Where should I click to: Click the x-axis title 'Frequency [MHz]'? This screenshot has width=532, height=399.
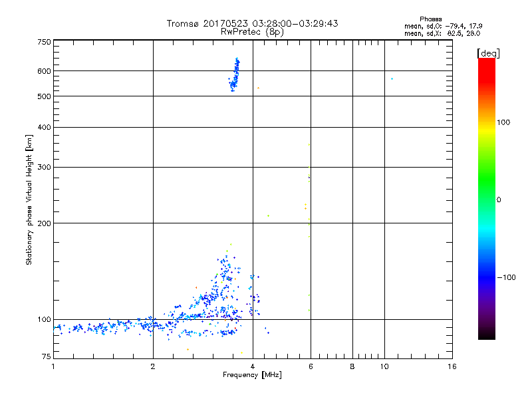pyautogui.click(x=252, y=375)
